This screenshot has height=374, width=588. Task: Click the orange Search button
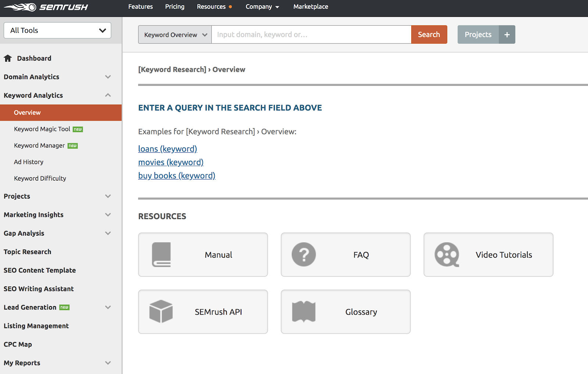pyautogui.click(x=429, y=35)
